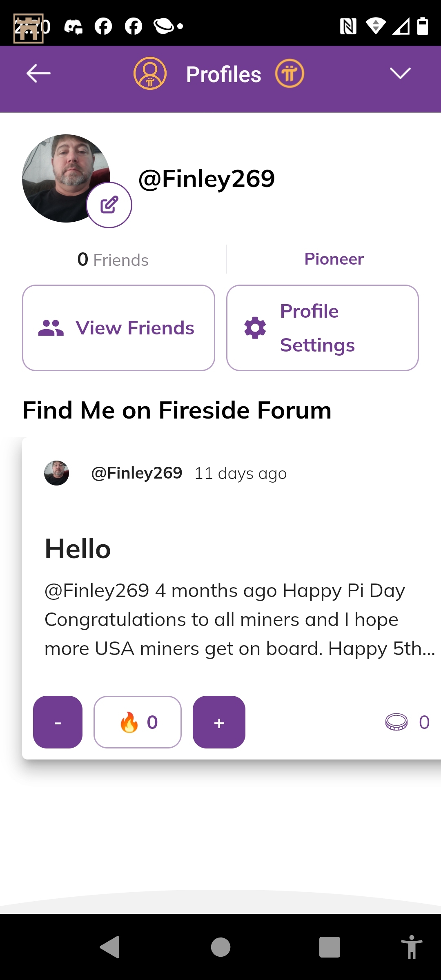Tap the Pi coin logo in header

point(290,73)
